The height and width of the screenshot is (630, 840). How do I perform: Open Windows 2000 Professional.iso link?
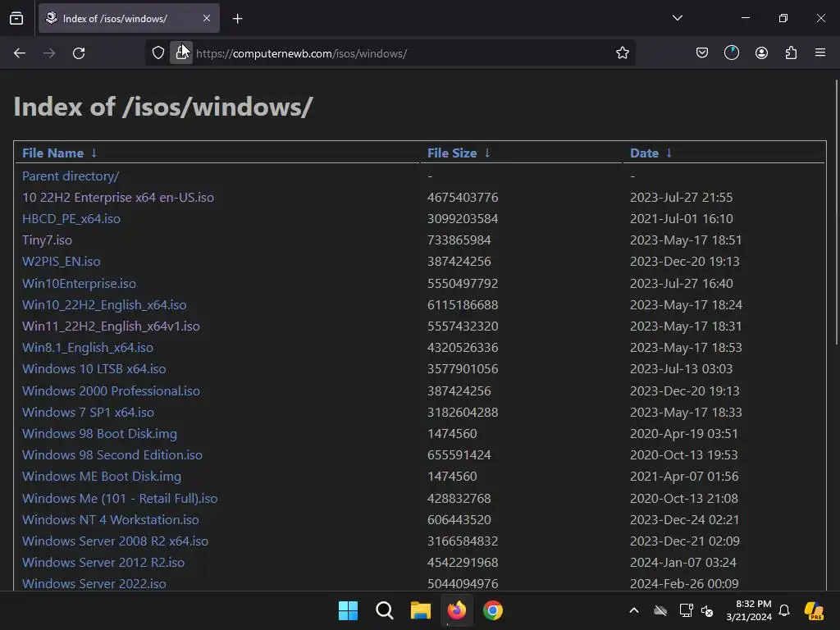click(x=111, y=390)
